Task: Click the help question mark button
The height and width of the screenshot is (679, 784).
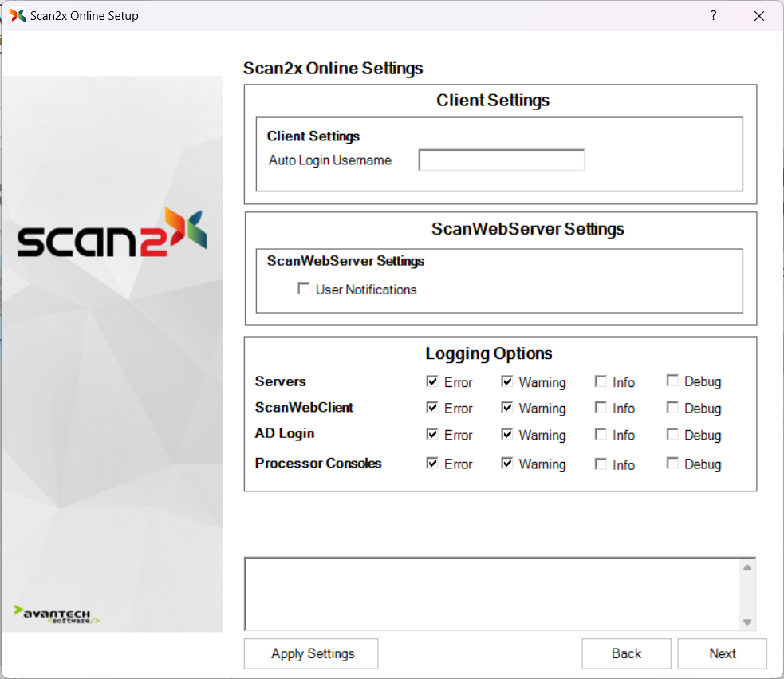Action: pos(713,15)
